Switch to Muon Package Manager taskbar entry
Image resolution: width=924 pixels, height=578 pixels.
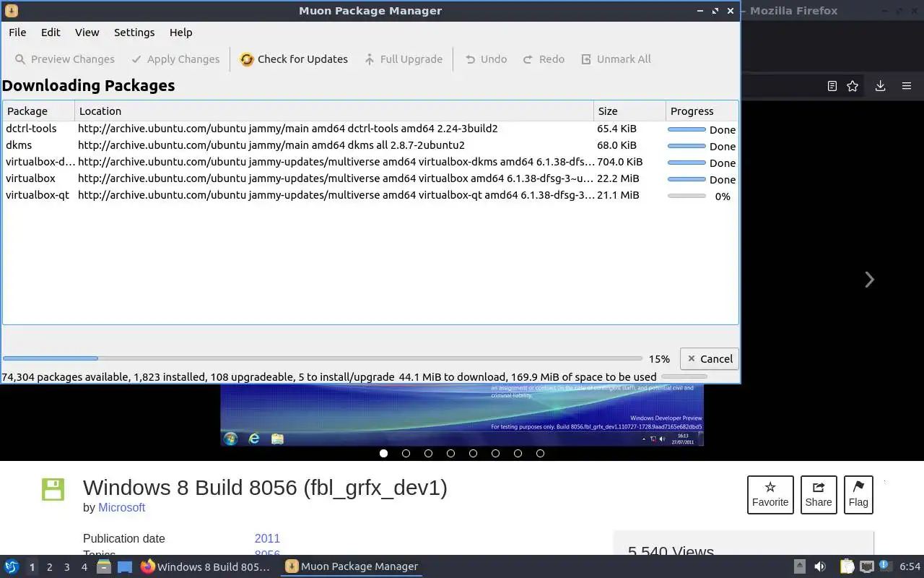click(352, 566)
